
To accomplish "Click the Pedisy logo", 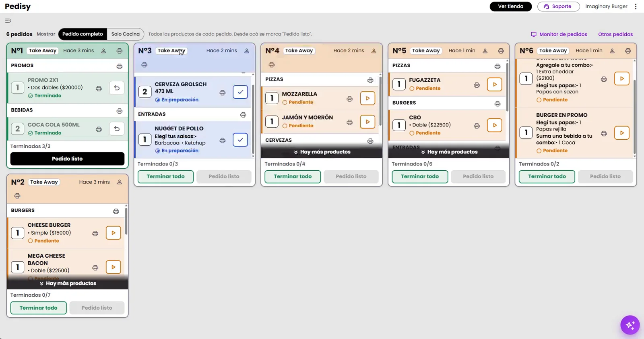I will point(18,6).
